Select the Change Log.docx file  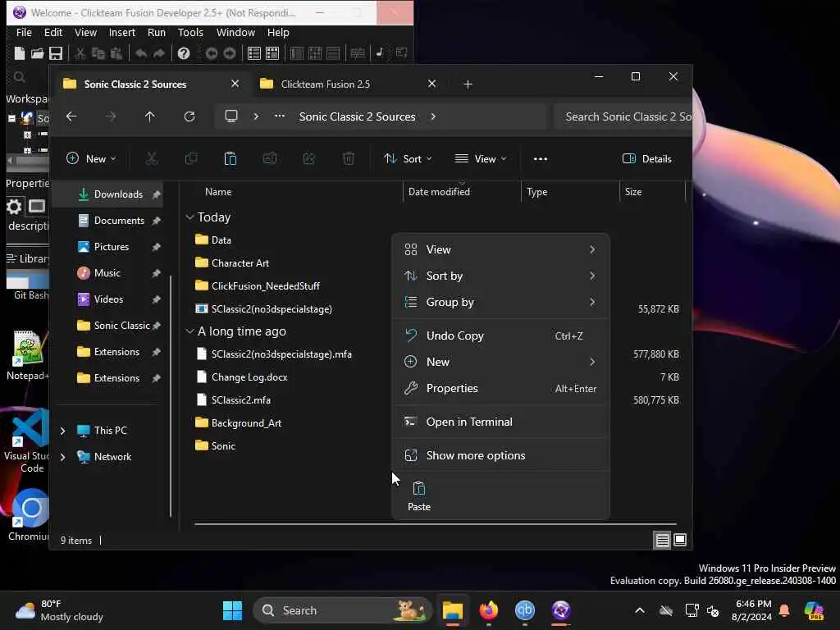click(x=249, y=377)
